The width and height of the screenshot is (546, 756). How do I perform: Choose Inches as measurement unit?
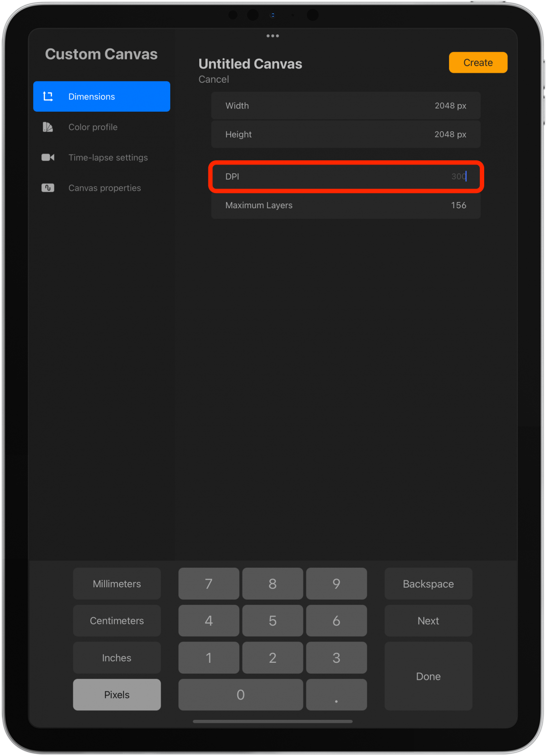point(117,658)
